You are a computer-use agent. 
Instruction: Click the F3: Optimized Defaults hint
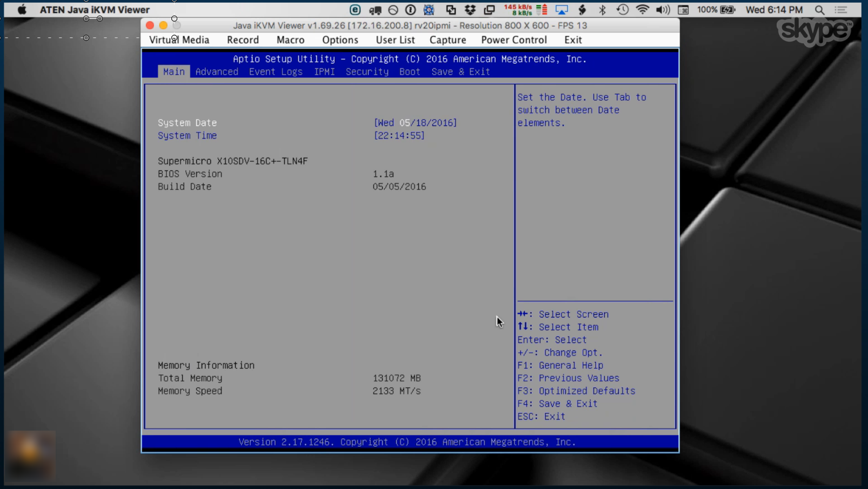click(x=576, y=391)
